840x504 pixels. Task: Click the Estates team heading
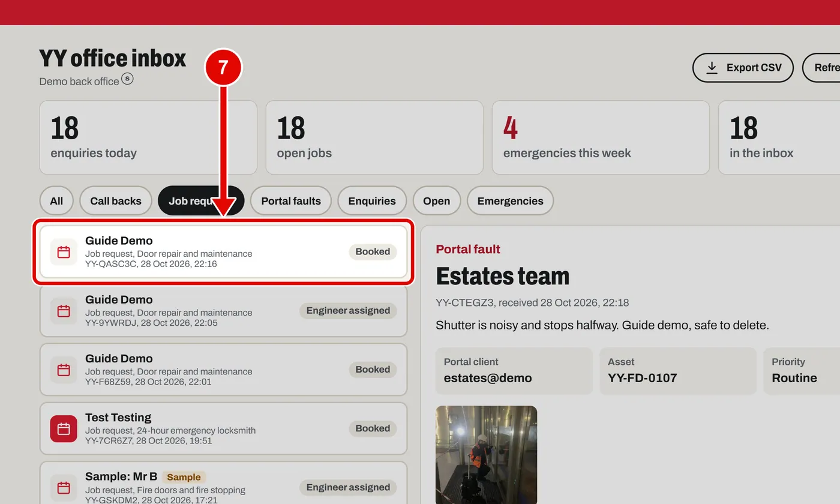click(x=503, y=276)
